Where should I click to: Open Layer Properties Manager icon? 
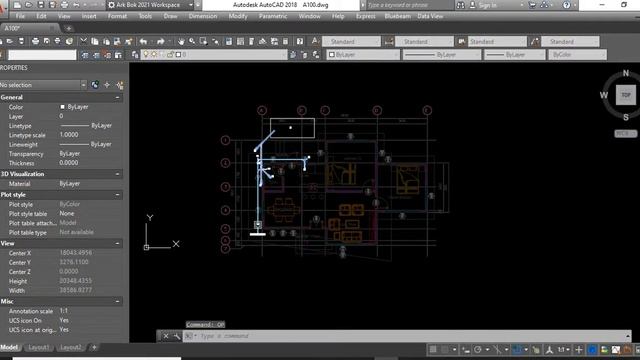click(x=135, y=55)
